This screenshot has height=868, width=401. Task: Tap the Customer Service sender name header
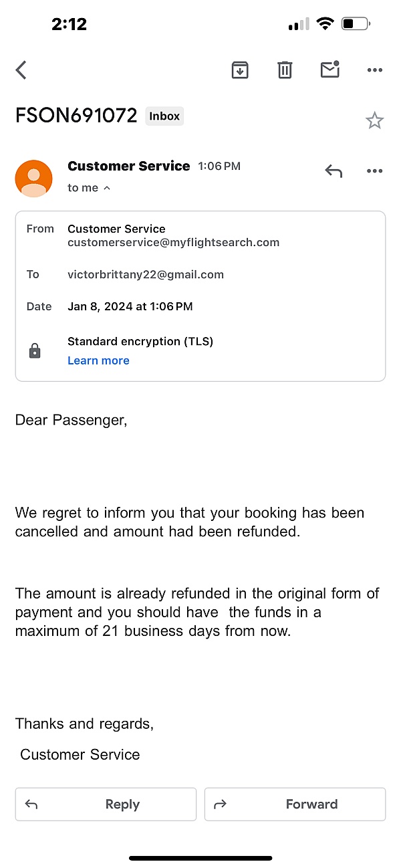129,166
